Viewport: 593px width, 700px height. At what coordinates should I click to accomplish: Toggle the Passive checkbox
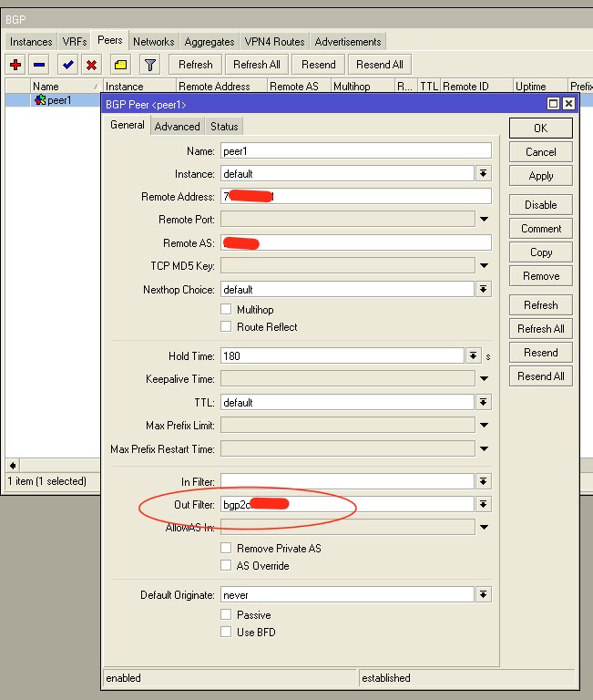coord(226,614)
